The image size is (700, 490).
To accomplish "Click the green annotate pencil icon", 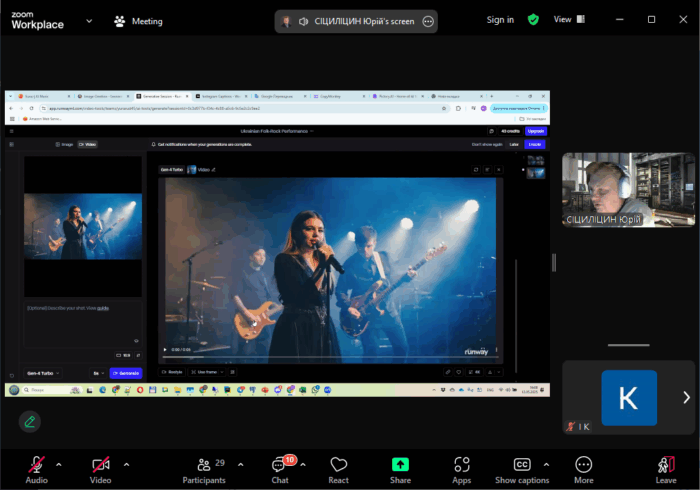I will point(30,421).
